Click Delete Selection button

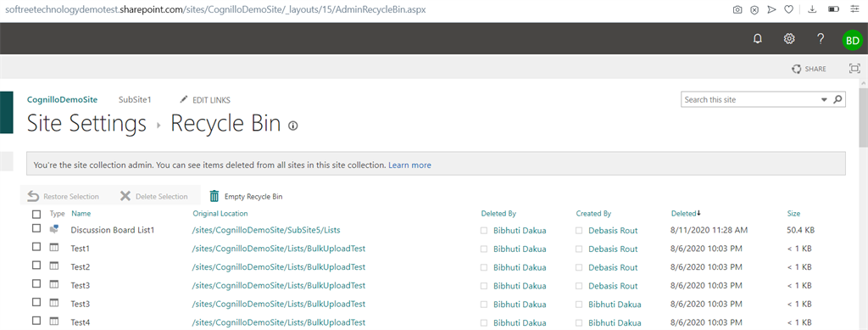tap(154, 197)
